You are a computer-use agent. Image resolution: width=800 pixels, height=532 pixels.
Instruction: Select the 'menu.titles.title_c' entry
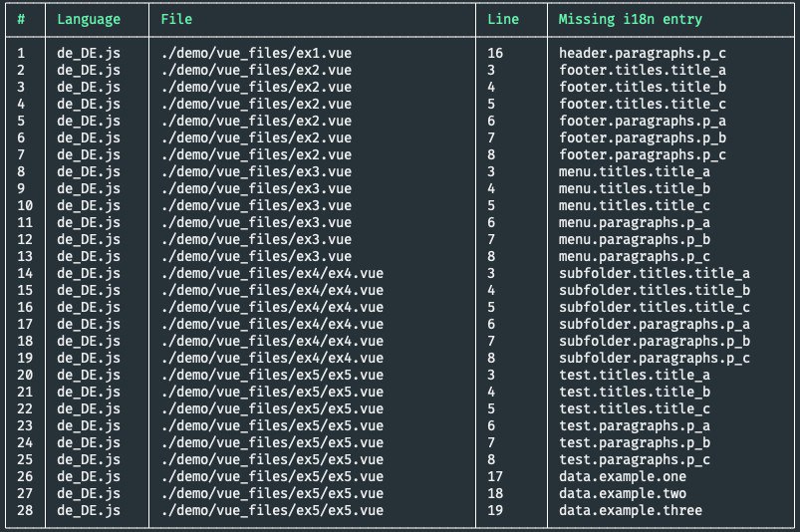635,205
